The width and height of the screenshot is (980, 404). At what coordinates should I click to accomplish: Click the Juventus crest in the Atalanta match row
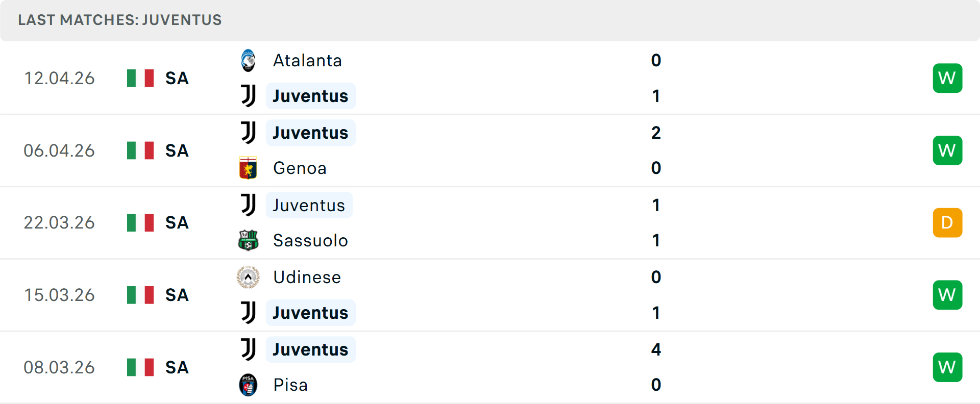248,95
